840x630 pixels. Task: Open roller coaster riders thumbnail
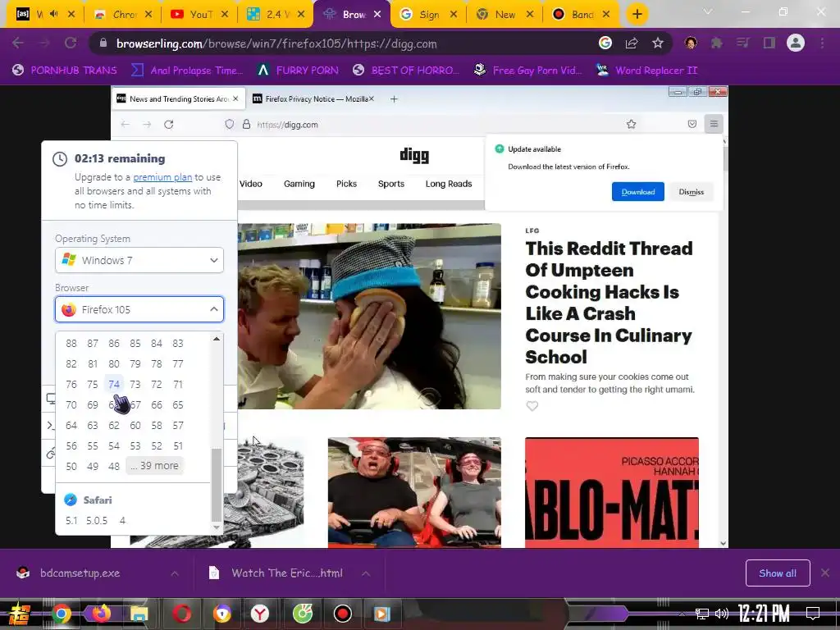(x=414, y=492)
